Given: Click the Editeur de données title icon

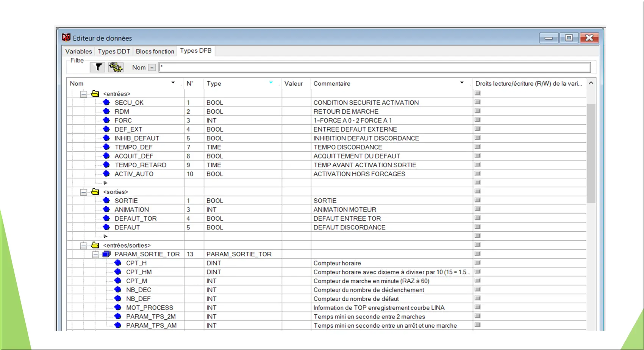Looking at the screenshot, I should click(x=66, y=38).
